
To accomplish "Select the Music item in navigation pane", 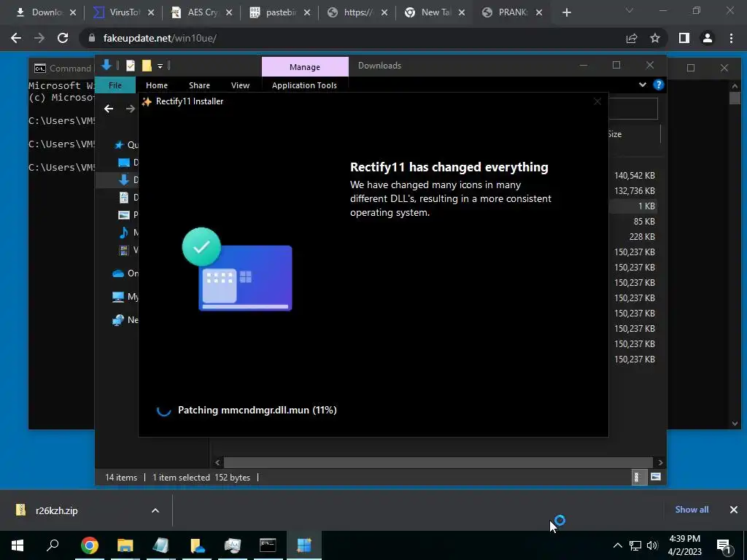I will click(128, 233).
